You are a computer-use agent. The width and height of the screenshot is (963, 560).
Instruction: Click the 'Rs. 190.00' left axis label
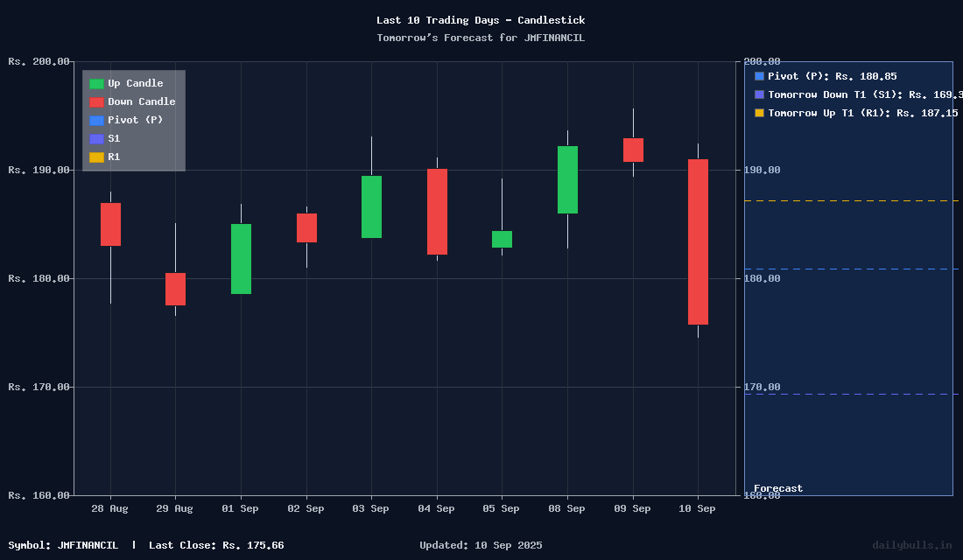39,170
